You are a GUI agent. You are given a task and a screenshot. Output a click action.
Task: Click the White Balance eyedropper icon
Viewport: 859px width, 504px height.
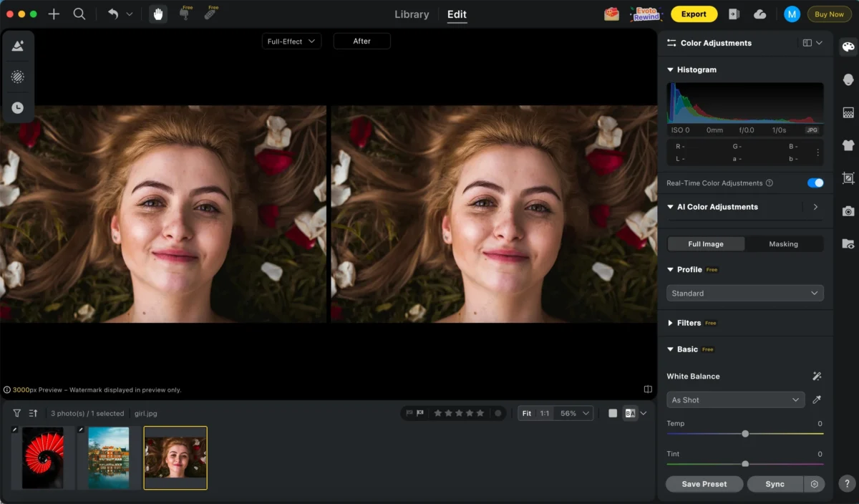click(817, 399)
